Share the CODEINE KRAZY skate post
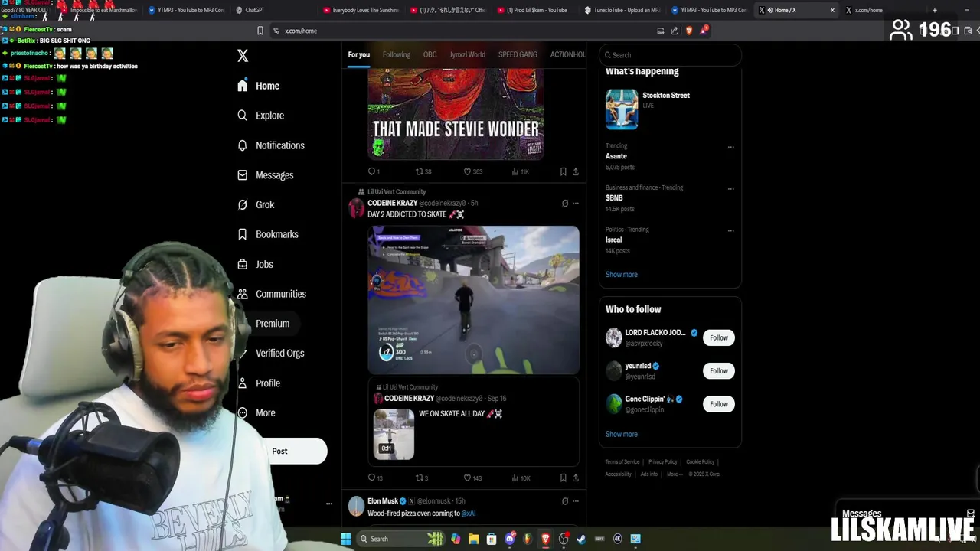The width and height of the screenshot is (980, 551). click(576, 478)
